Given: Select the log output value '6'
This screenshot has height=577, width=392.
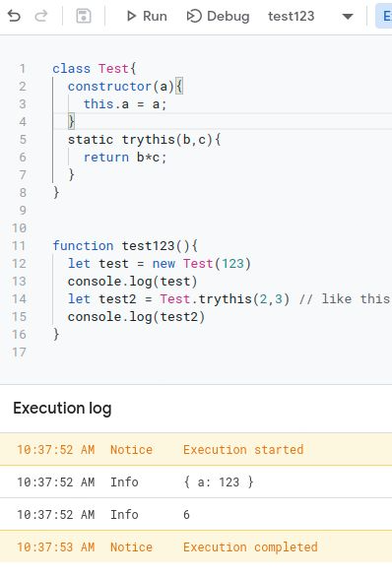Looking at the screenshot, I should coord(186,514).
